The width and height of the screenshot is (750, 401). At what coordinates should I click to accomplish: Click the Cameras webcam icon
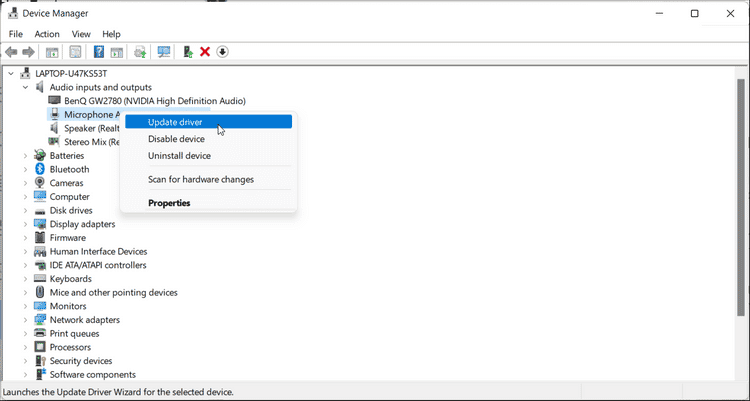point(40,183)
